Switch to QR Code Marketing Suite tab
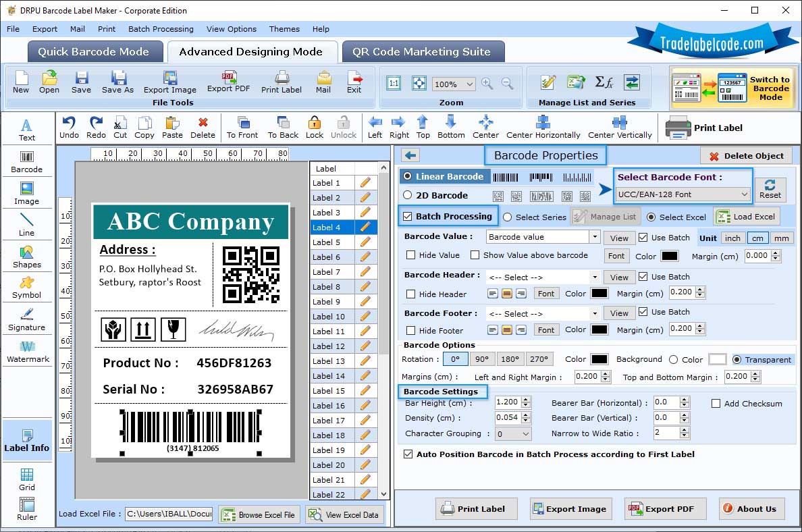The width and height of the screenshot is (802, 532). pos(423,52)
